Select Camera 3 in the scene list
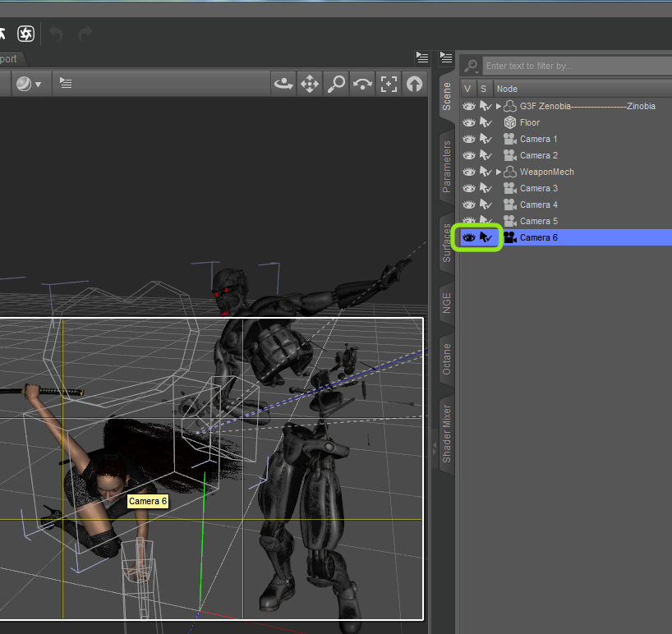The image size is (672, 634). 538,188
